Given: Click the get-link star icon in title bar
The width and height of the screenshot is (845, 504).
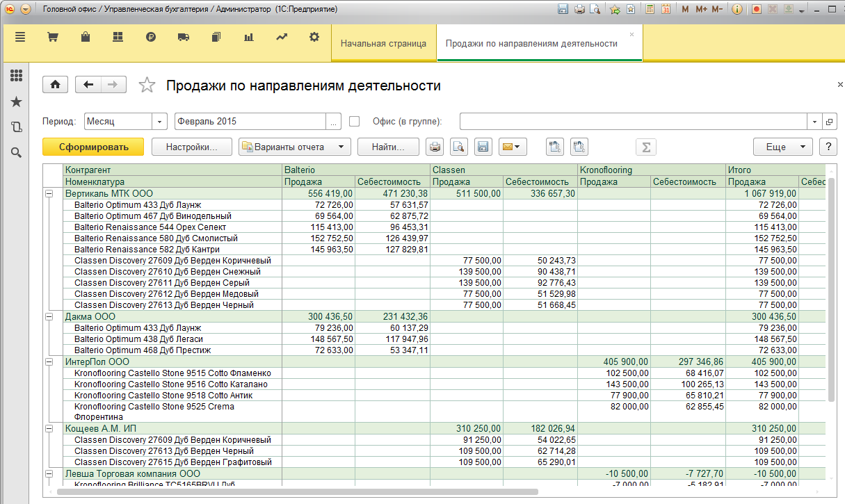Looking at the screenshot, I should (x=615, y=10).
